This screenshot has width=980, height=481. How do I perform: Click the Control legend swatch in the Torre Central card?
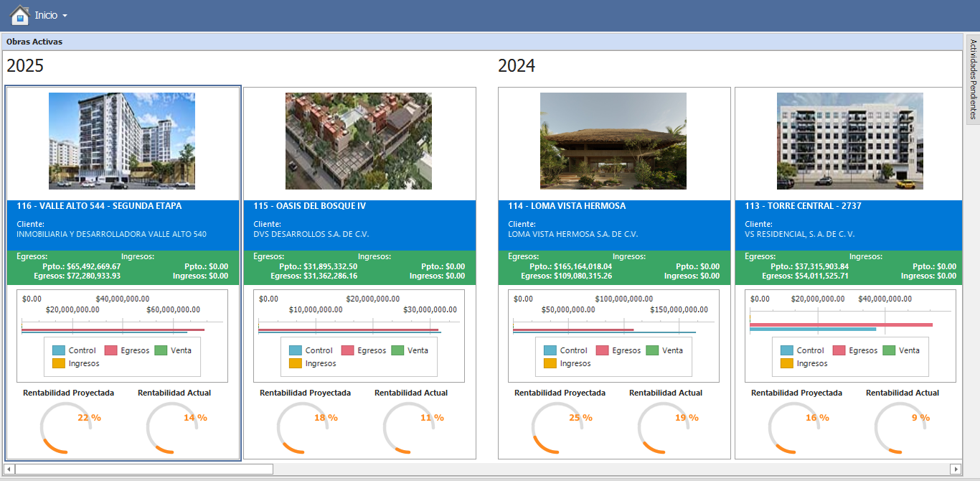787,350
